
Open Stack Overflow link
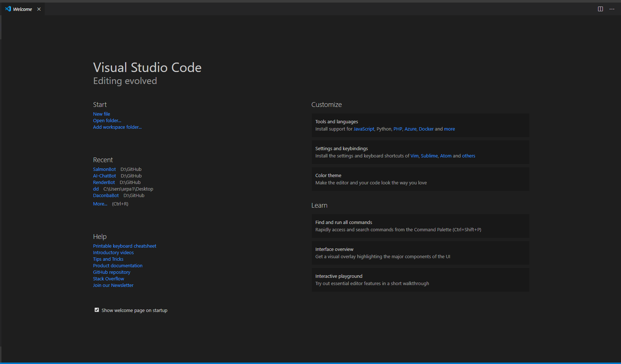[108, 279]
